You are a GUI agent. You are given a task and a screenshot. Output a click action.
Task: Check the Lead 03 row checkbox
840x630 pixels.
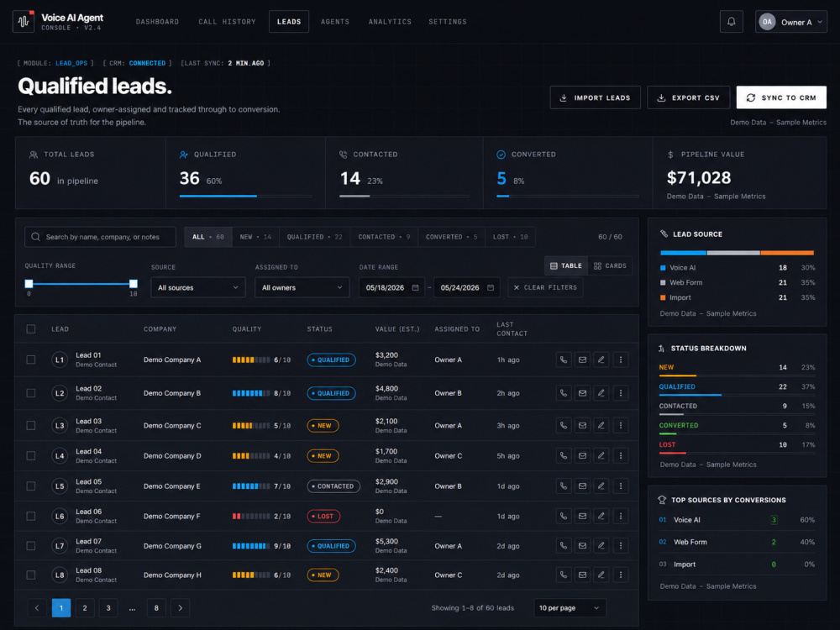coord(31,425)
